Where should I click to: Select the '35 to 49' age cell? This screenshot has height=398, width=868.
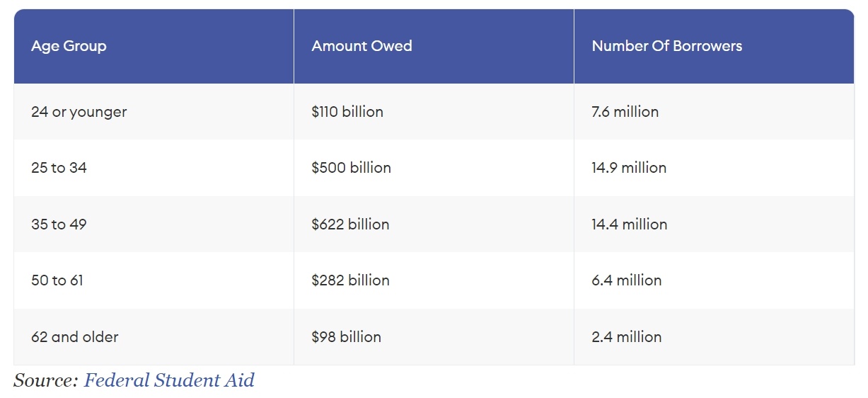pyautogui.click(x=59, y=224)
